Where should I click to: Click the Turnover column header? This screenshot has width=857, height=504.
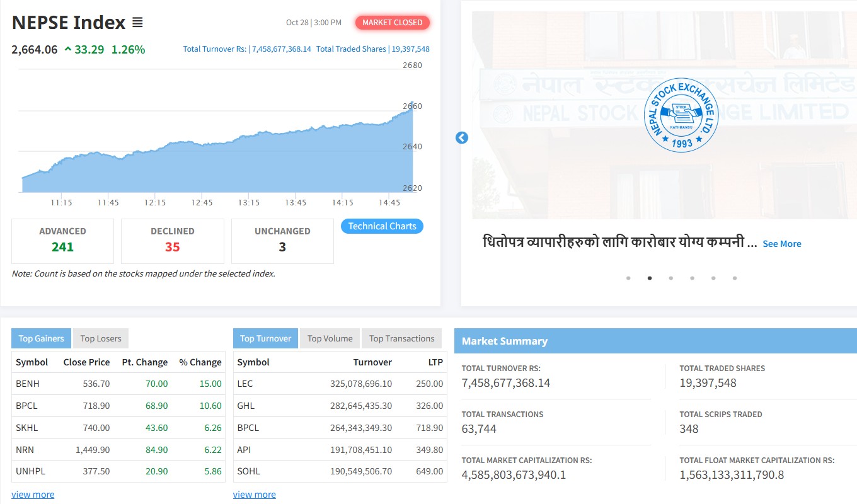(372, 362)
